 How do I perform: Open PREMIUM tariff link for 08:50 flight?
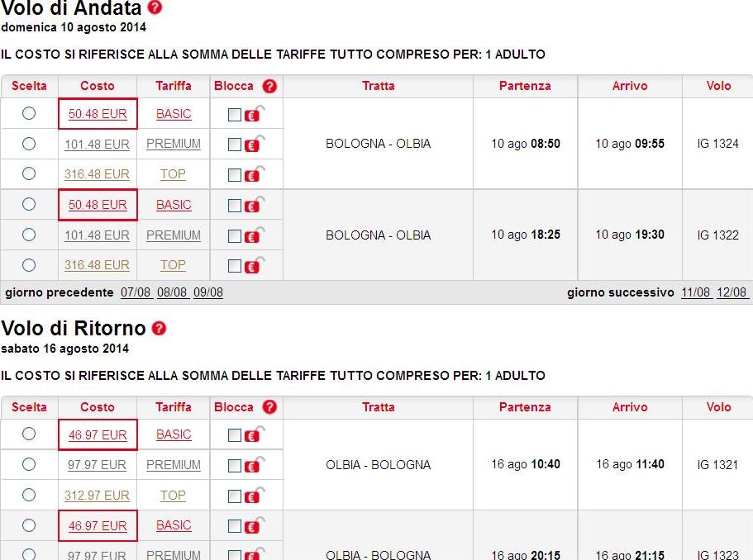pos(174,144)
